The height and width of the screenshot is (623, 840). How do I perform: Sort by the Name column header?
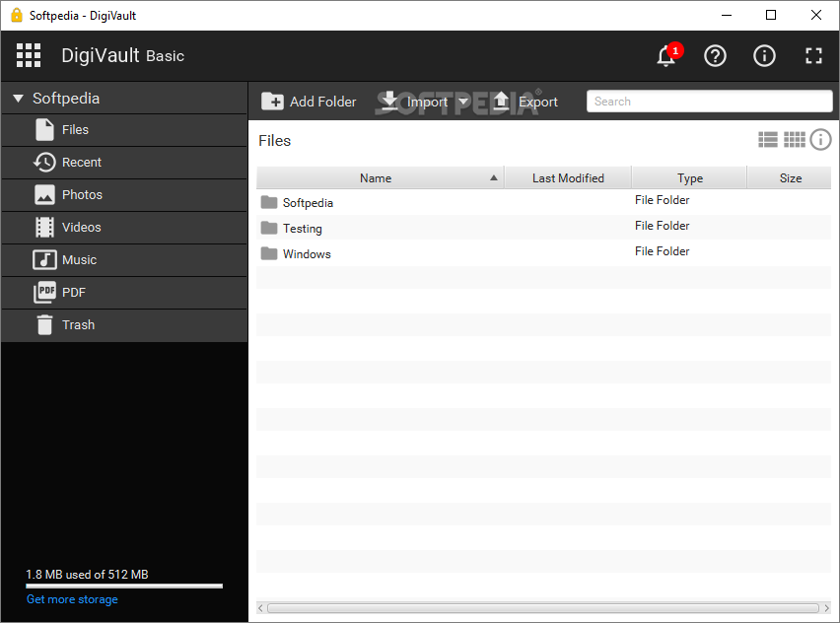[x=380, y=177]
